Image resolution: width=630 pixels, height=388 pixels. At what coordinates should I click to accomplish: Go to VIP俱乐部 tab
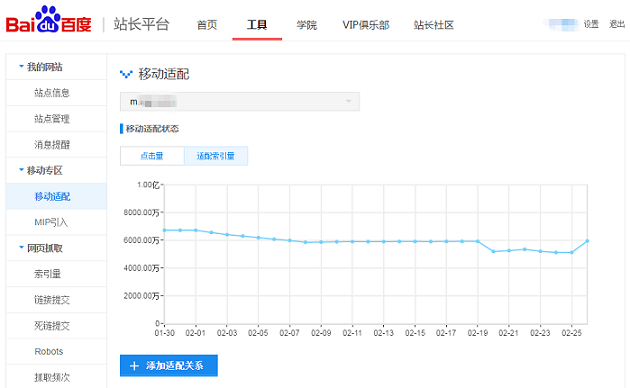[x=366, y=25]
